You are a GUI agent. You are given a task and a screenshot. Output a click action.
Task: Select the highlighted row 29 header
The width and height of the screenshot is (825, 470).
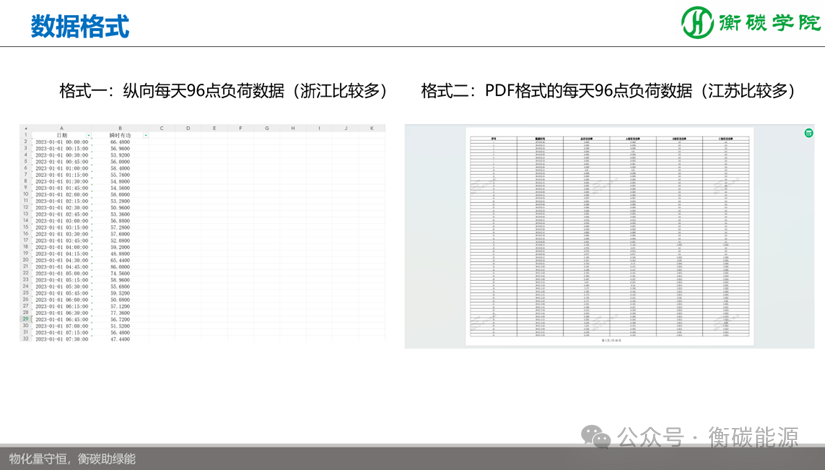coord(25,319)
